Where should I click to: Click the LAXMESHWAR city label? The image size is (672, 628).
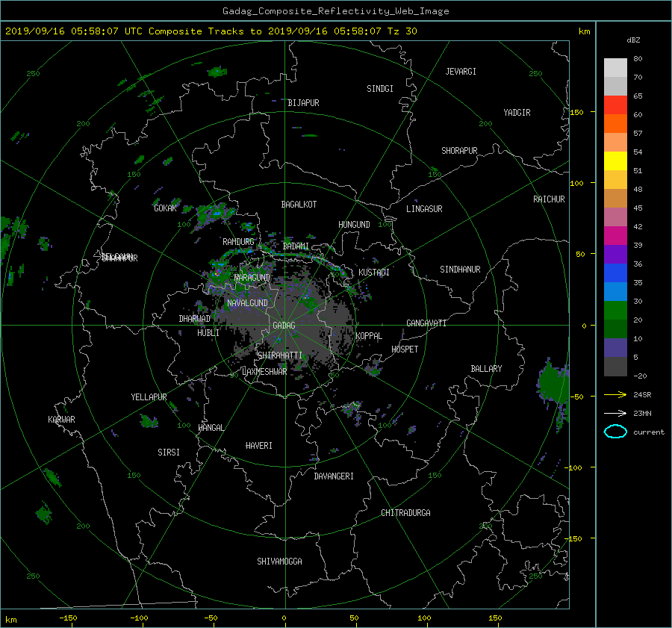pyautogui.click(x=264, y=372)
